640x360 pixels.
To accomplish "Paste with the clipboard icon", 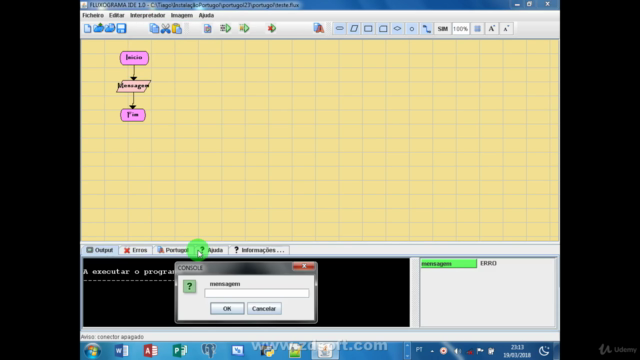I will coord(177,29).
